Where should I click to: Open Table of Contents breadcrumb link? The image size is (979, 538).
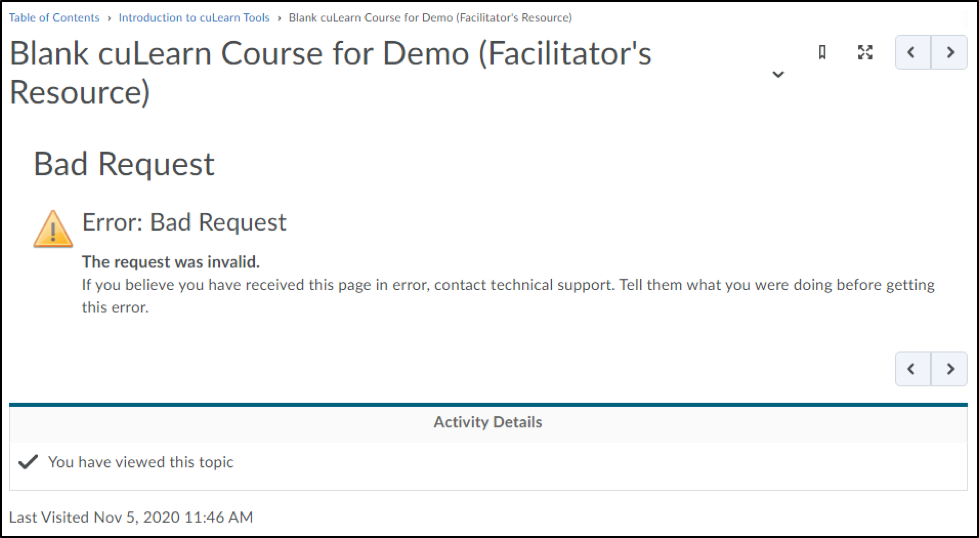pos(54,18)
